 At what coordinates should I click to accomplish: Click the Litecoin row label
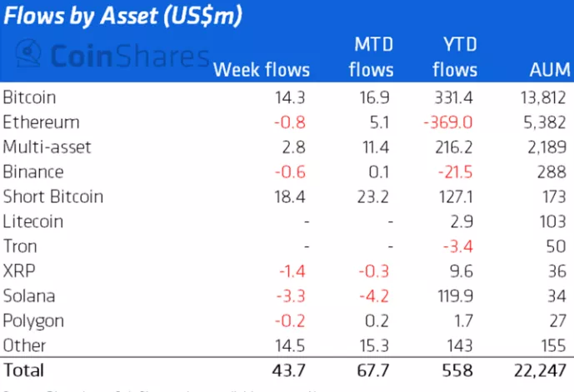pos(33,222)
